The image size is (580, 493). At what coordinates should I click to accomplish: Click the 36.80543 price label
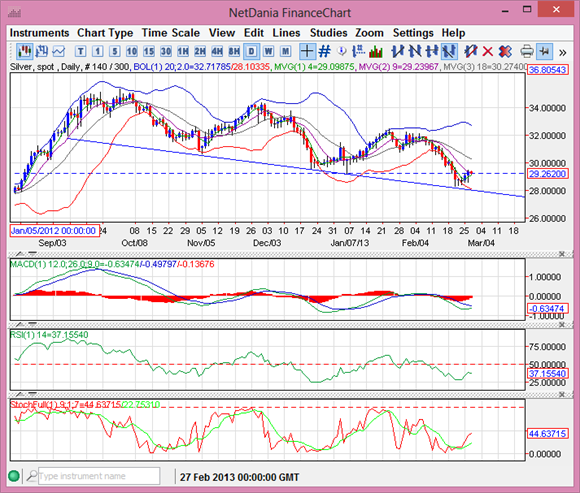pyautogui.click(x=547, y=70)
